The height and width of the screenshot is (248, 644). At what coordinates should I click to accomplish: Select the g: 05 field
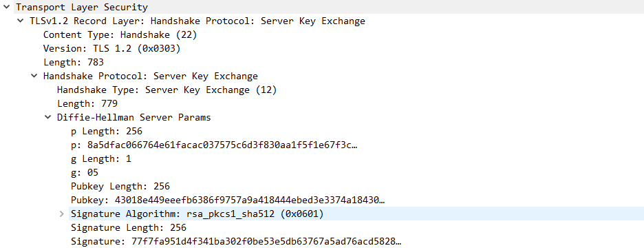pos(85,173)
